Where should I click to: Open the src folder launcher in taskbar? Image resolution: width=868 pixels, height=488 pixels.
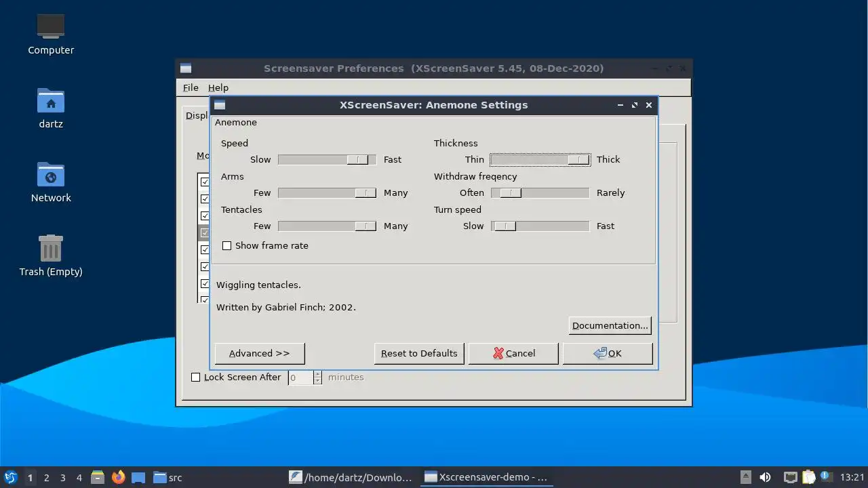coord(167,477)
